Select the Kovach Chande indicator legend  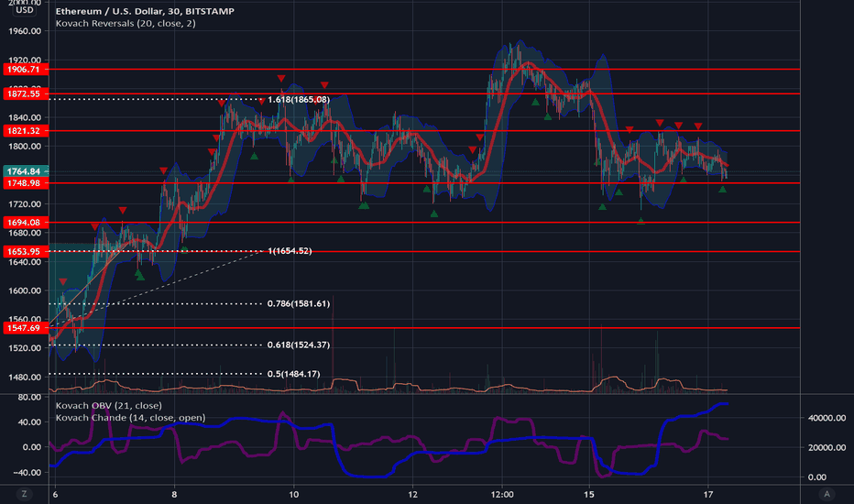pyautogui.click(x=130, y=418)
